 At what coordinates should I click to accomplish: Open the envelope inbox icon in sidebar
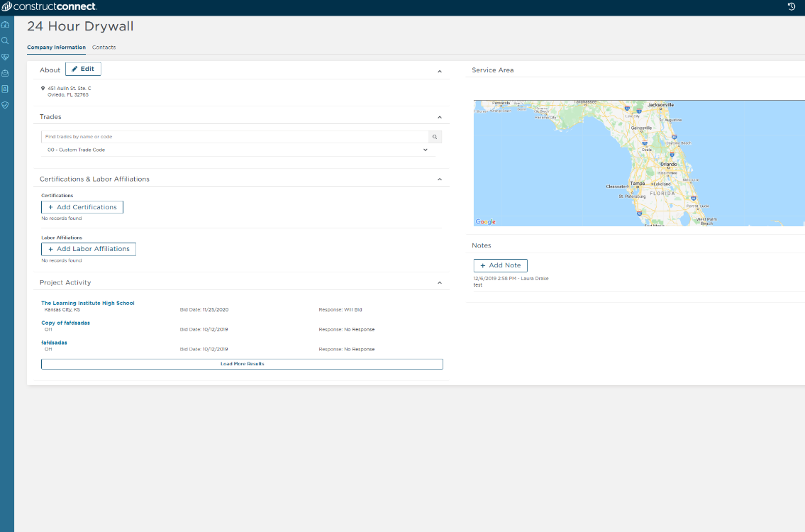click(5, 73)
